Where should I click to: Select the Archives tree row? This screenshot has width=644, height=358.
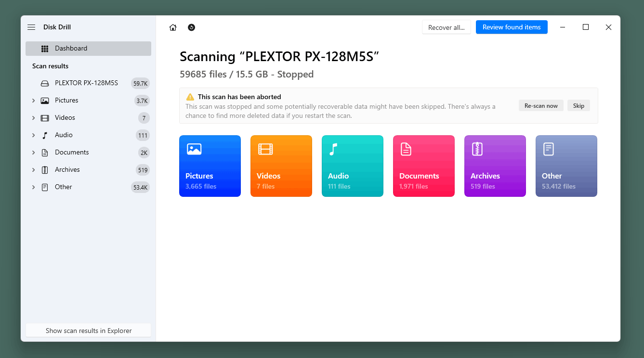pyautogui.click(x=88, y=170)
